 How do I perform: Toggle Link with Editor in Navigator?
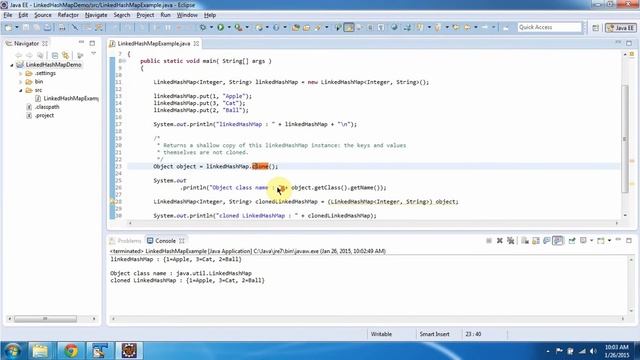tap(65, 55)
